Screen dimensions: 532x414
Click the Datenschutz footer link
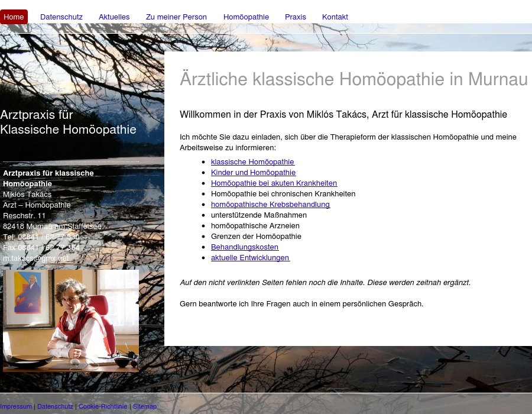[55, 406]
